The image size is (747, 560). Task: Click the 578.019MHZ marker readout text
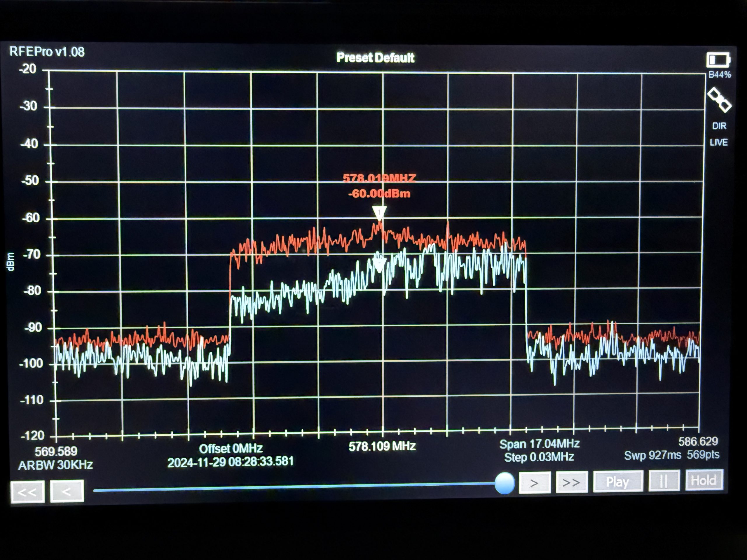[379, 178]
